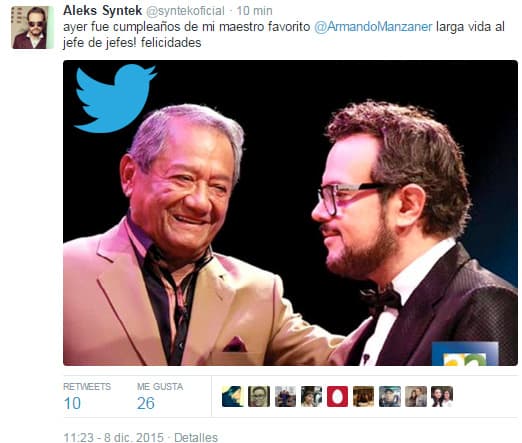Open the fourth liker avatar in the row

[311, 396]
